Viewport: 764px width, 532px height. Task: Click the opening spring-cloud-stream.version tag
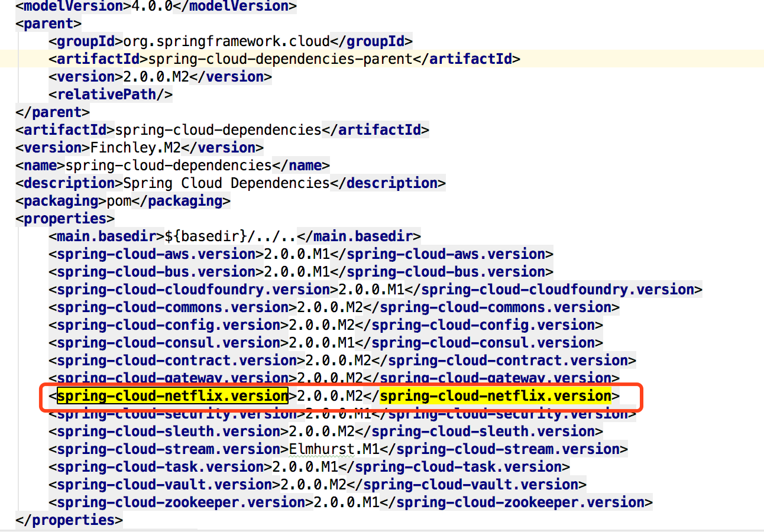click(x=169, y=449)
